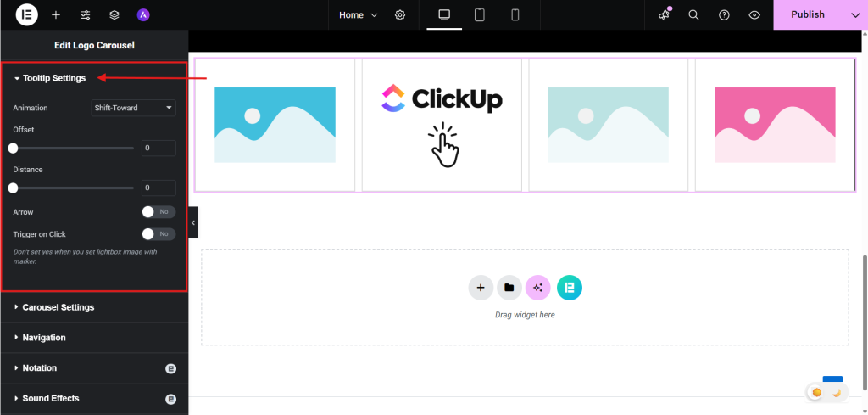Switch to Mobile view mode
The height and width of the screenshot is (415, 868).
(x=515, y=15)
